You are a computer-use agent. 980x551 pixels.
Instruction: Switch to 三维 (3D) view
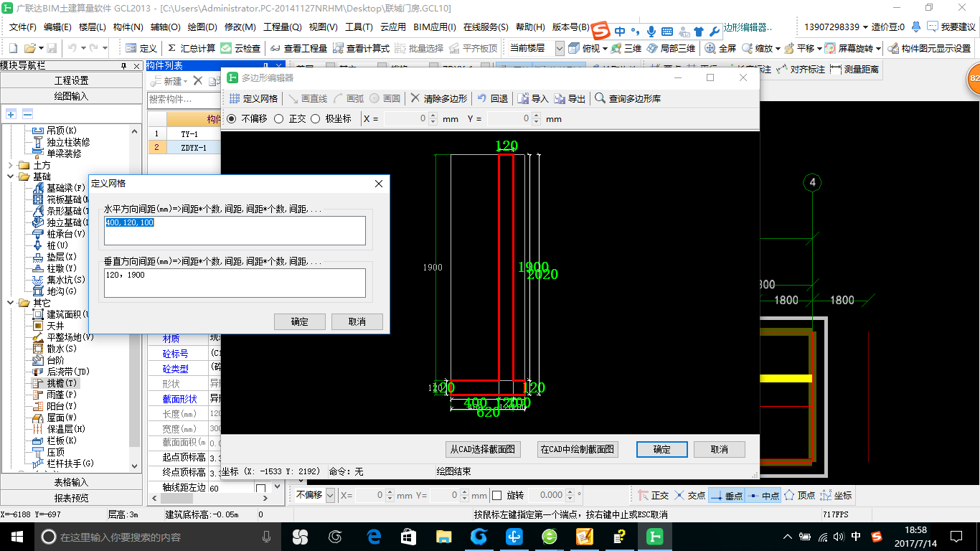click(x=626, y=48)
